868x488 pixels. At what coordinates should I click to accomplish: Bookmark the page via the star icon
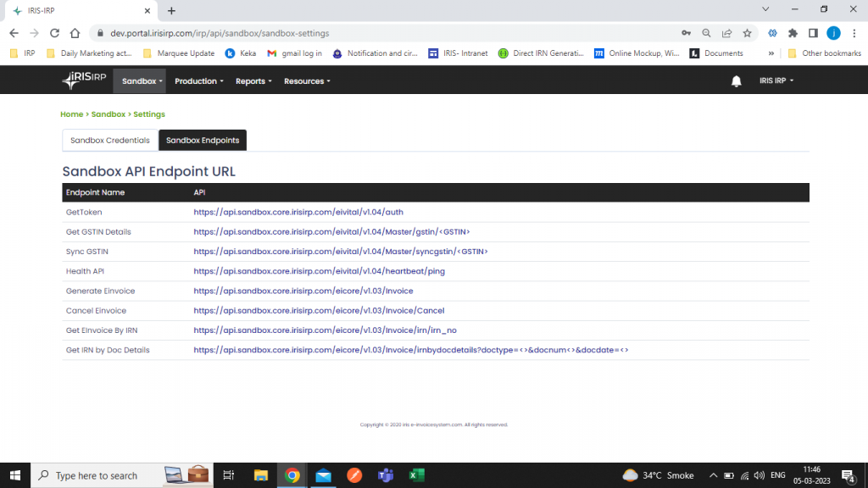click(745, 32)
